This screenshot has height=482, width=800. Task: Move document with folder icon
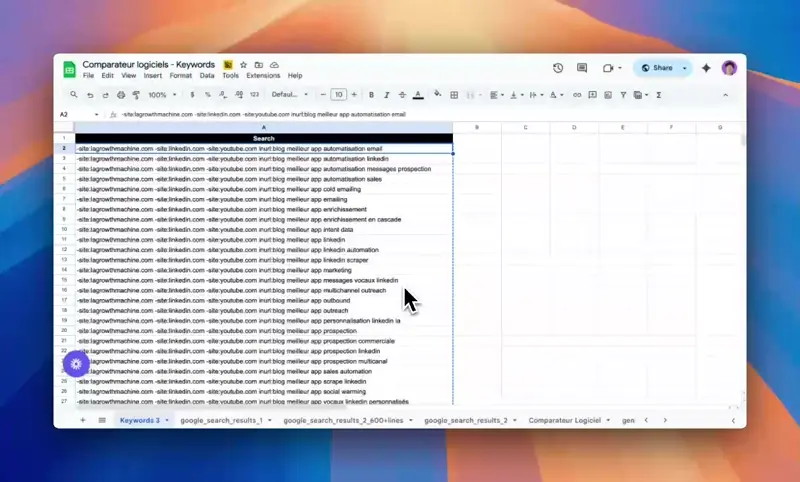tap(259, 65)
